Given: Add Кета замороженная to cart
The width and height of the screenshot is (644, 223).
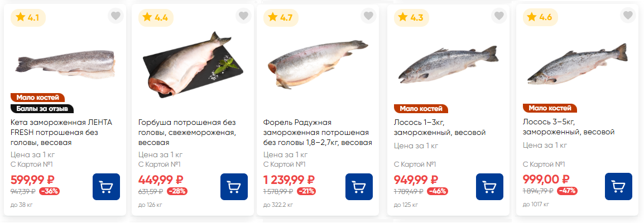Looking at the screenshot, I should click(x=107, y=187).
